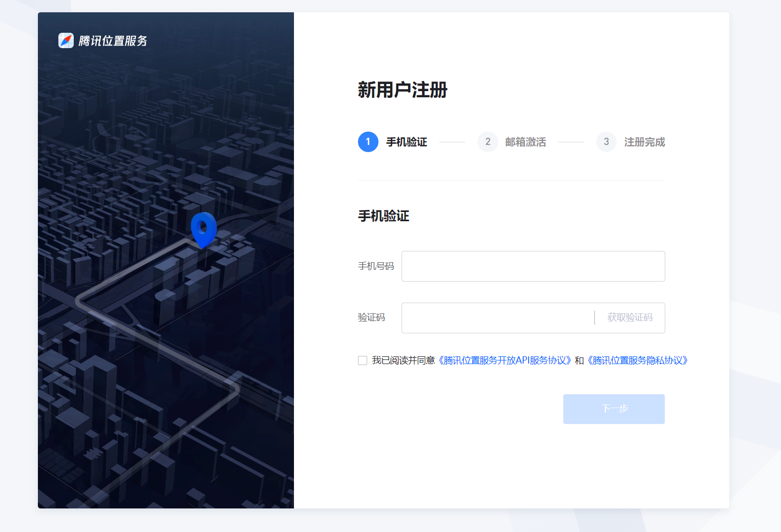Open 腾讯位置服务隐私协议 link

pyautogui.click(x=638, y=360)
